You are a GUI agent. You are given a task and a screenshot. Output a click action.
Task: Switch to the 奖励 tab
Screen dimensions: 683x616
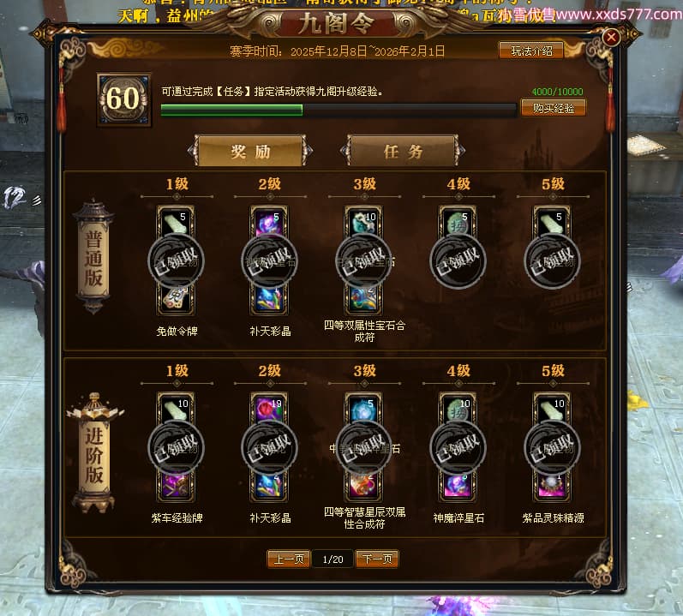pos(250,151)
